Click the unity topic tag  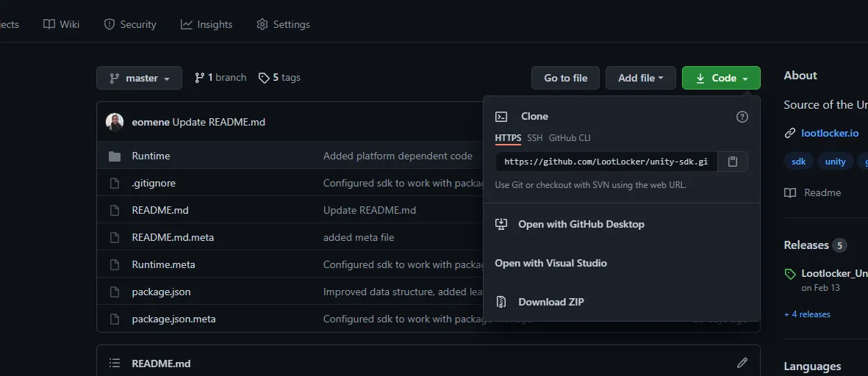click(x=835, y=162)
